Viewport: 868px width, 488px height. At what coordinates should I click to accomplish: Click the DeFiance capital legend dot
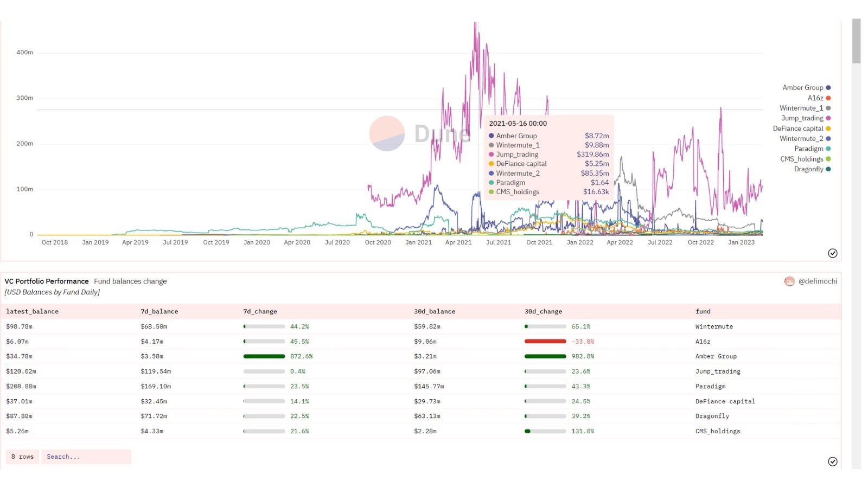[828, 129]
